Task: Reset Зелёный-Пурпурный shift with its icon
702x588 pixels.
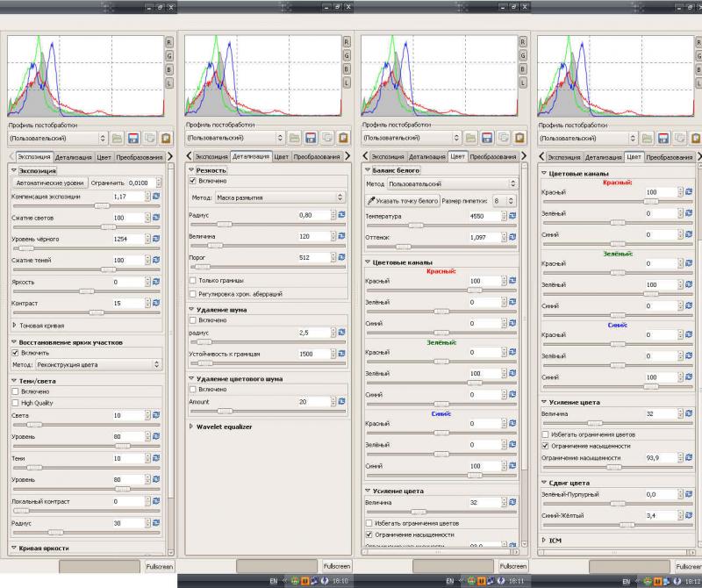Action: click(x=689, y=494)
